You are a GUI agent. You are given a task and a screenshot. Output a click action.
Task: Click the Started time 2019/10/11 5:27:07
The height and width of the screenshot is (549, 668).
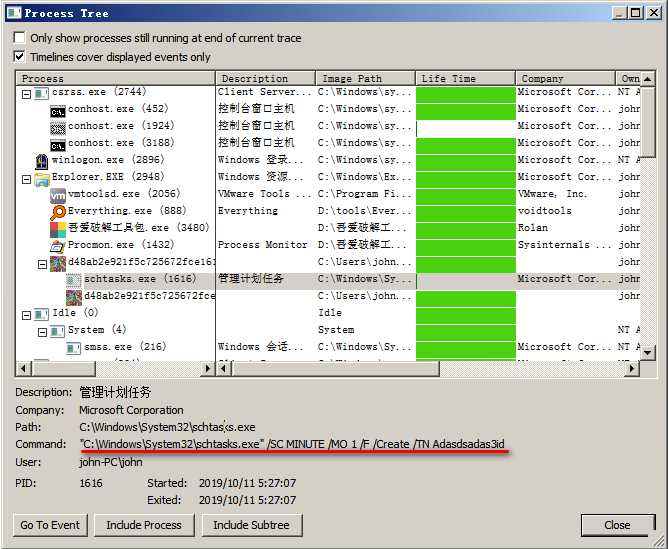(x=247, y=483)
